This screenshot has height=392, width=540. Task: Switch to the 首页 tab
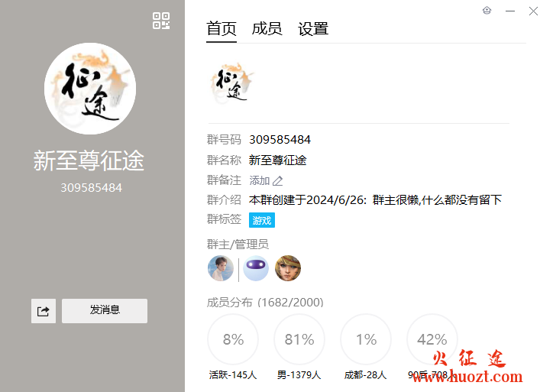[221, 28]
